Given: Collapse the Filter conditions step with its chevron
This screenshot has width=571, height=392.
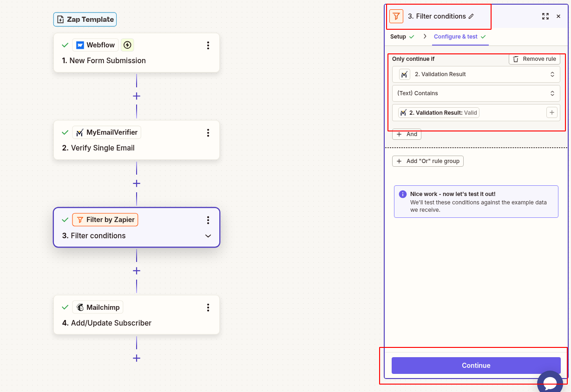Looking at the screenshot, I should (208, 236).
